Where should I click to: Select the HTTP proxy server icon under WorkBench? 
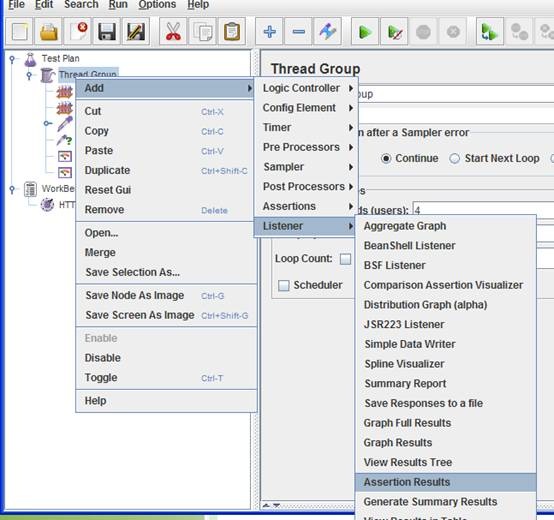click(x=47, y=204)
